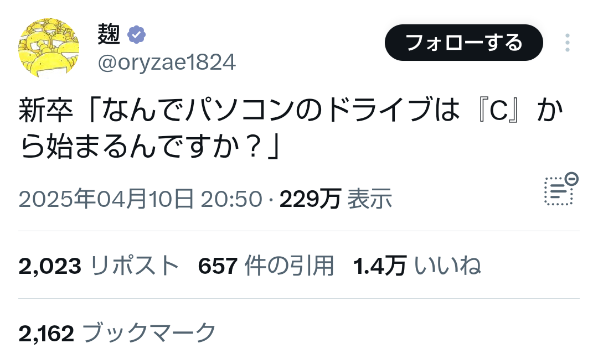This screenshot has height=364, width=598.
Task: Open the 229万 view count
Action: click(x=310, y=199)
